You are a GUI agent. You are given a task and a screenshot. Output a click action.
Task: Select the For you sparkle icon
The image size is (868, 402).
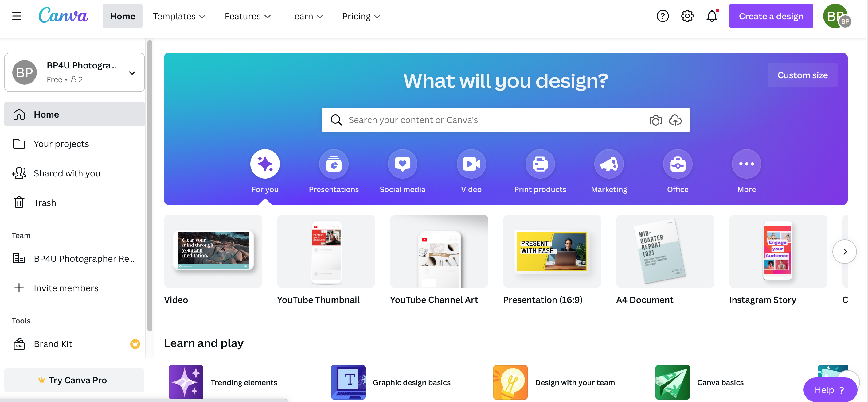(x=265, y=164)
